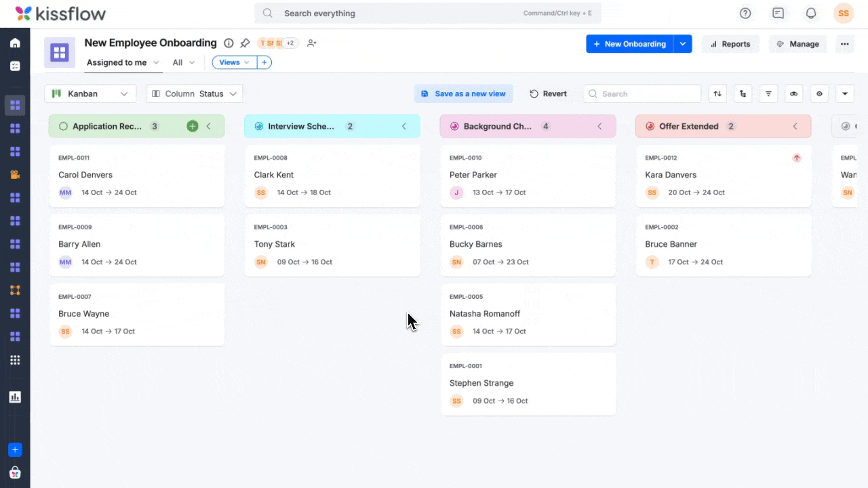Image resolution: width=868 pixels, height=488 pixels.
Task: Click the info icon beside the board title
Action: click(229, 43)
